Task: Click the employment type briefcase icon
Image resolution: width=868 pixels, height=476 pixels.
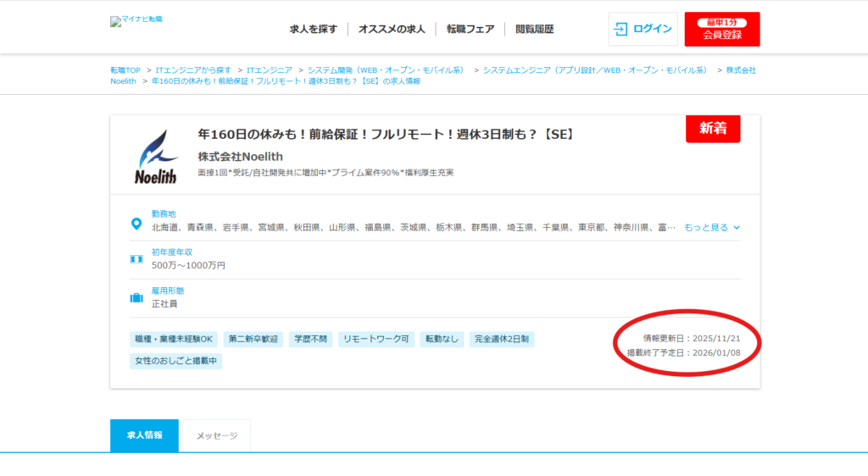Action: pos(136,297)
